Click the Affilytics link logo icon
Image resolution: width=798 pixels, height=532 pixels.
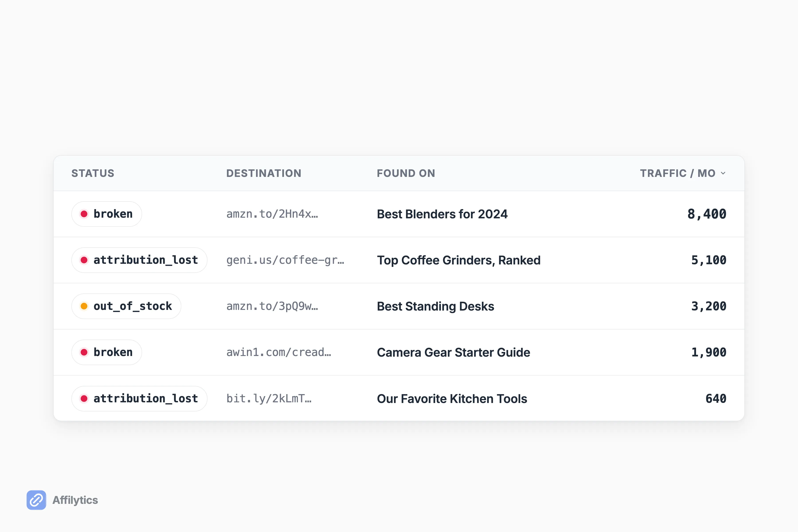pyautogui.click(x=36, y=500)
